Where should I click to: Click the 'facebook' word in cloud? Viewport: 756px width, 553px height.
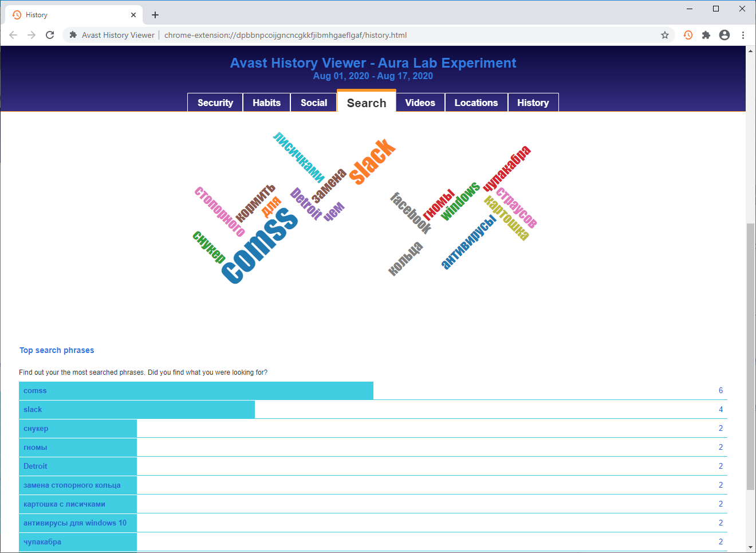(411, 213)
